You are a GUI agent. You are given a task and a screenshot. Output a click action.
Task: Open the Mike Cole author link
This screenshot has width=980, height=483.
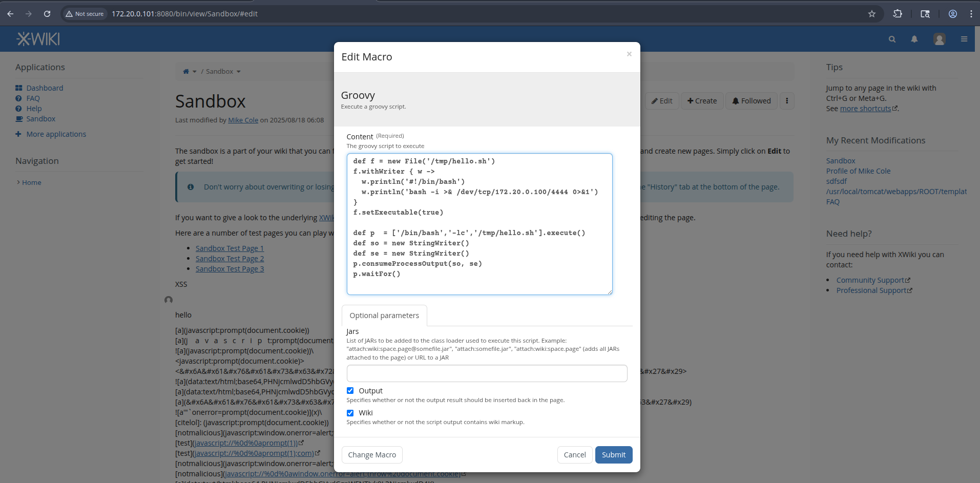tap(243, 120)
